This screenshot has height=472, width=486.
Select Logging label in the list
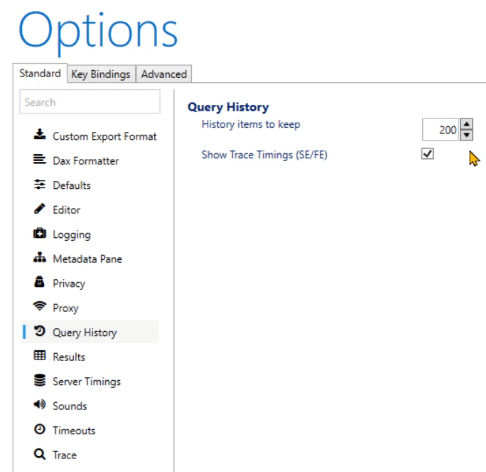[x=72, y=235]
